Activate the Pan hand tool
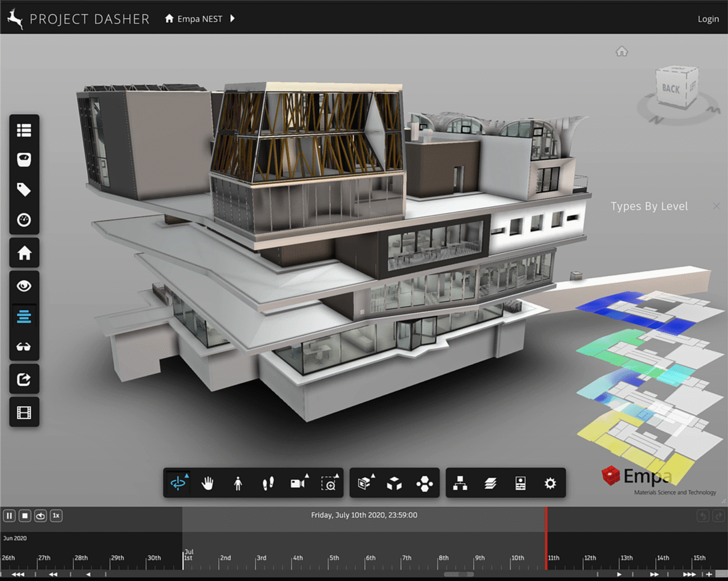728x581 pixels. click(208, 483)
